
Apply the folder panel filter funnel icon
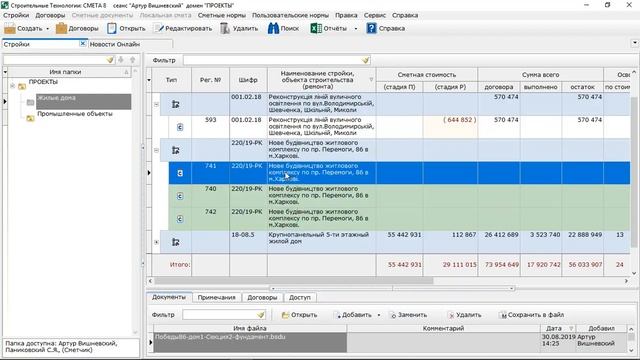click(x=110, y=60)
